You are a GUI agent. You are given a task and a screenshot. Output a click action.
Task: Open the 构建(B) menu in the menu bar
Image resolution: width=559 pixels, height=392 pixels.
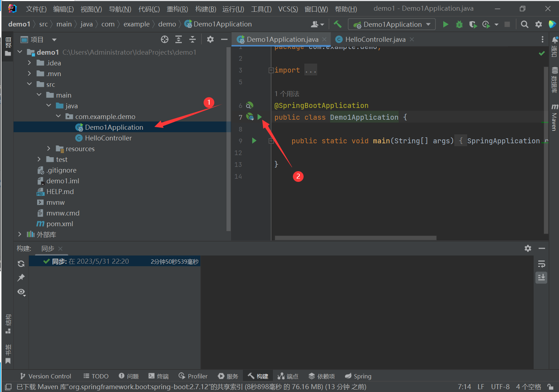point(205,9)
